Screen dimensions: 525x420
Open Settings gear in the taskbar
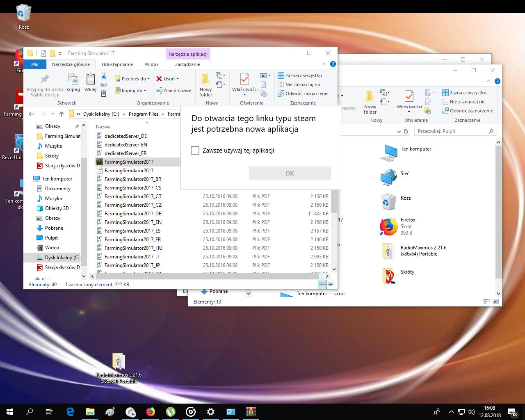pos(211,411)
